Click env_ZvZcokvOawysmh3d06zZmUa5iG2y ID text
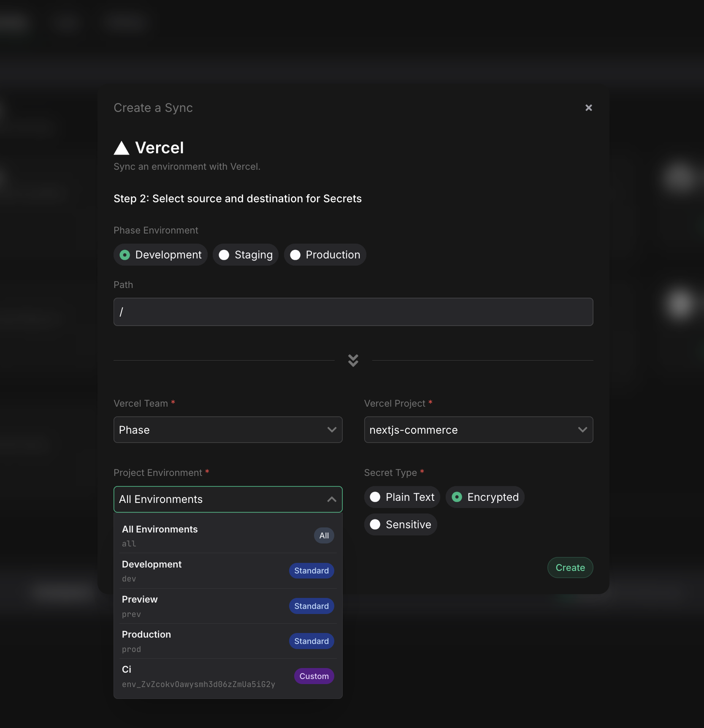Image resolution: width=704 pixels, height=728 pixels. [x=198, y=684]
